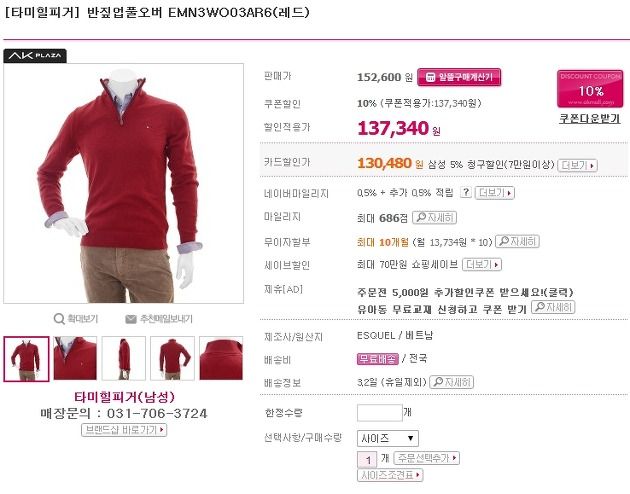
Task: Open 자세히 details next to 마일리지 686점
Action: tap(434, 218)
